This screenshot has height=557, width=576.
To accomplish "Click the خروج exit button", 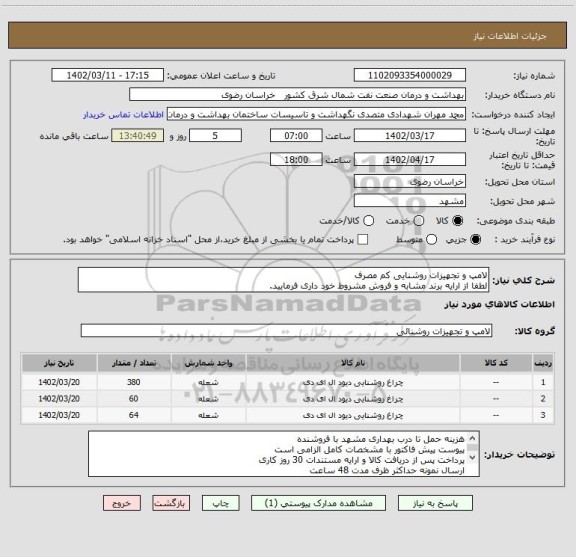I will coord(122,503).
